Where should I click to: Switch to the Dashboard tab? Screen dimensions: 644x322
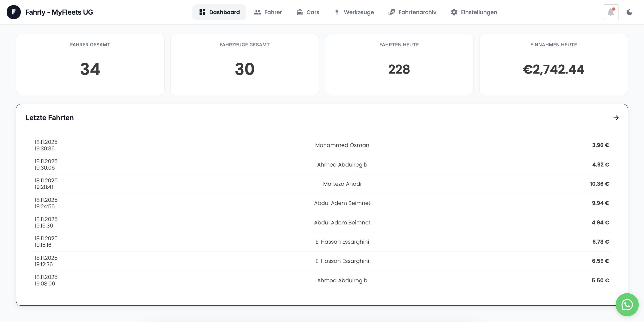click(219, 12)
